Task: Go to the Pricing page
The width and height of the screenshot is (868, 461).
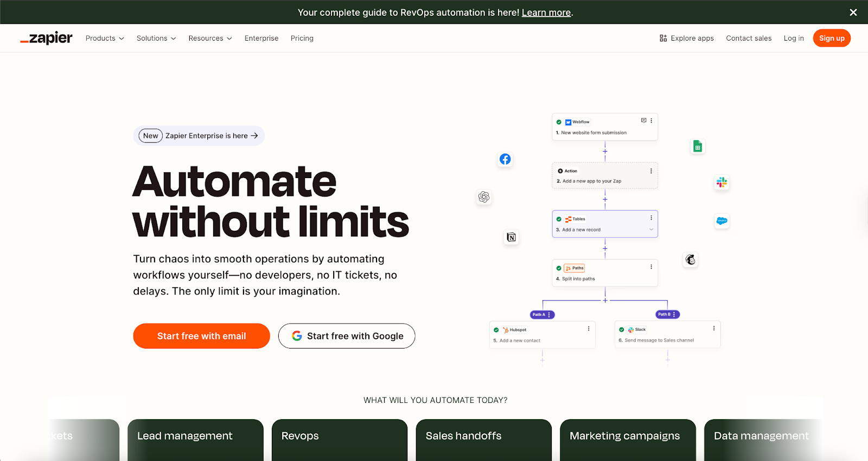Action: 302,38
